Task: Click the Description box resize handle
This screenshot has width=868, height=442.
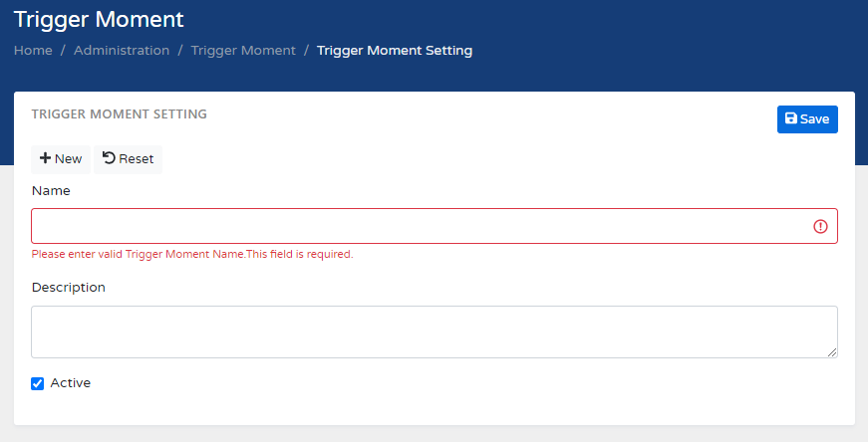Action: pyautogui.click(x=831, y=351)
